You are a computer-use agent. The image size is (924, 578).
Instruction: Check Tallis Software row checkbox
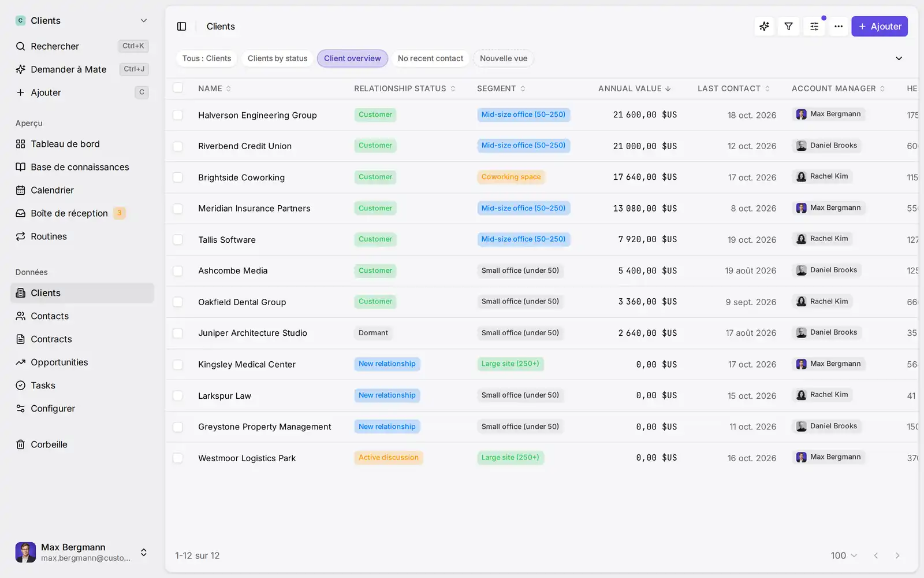point(178,240)
